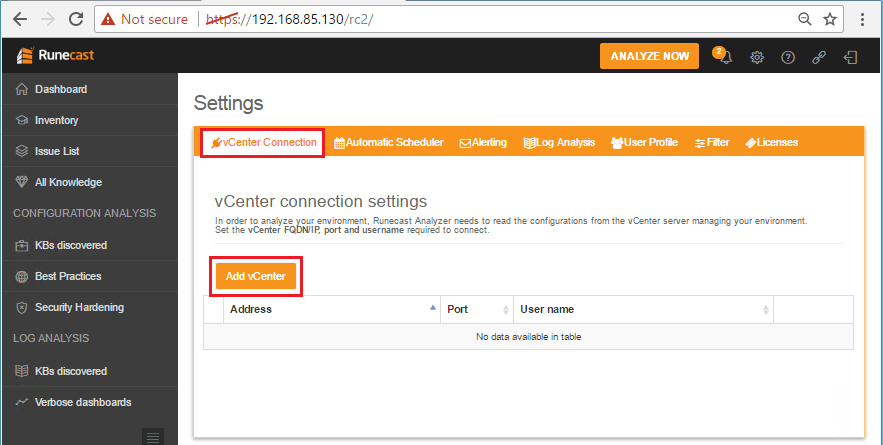This screenshot has width=883, height=445.
Task: Click the browser forward arrow
Action: pyautogui.click(x=48, y=19)
